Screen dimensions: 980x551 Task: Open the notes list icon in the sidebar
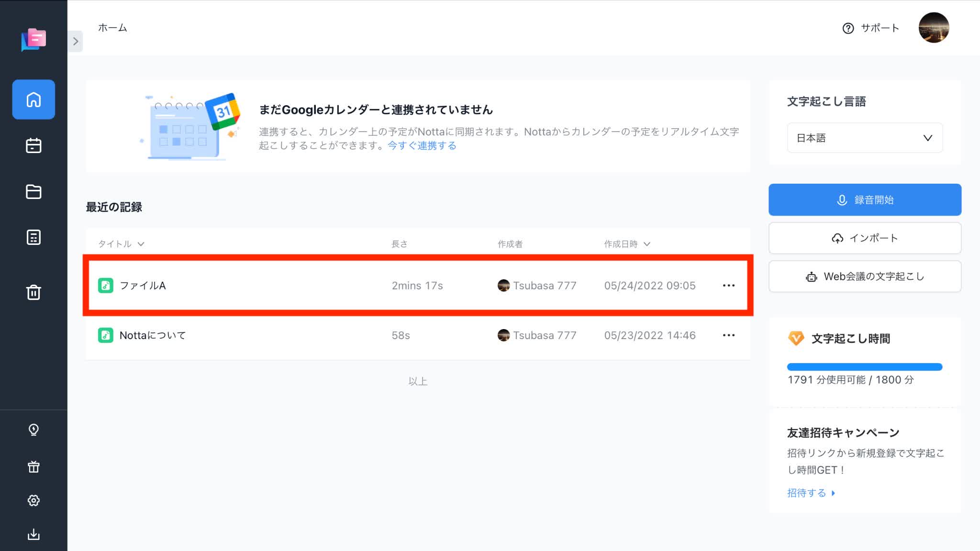click(33, 237)
